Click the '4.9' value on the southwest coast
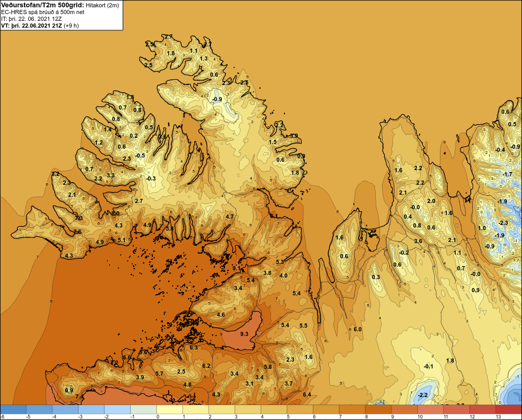Viewport: 522px width, 420px height. tap(100, 242)
